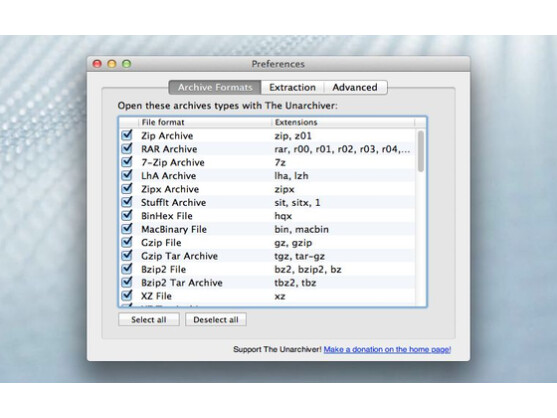Select the 'Zipx Archive' row text
Image resolution: width=557 pixels, height=418 pixels.
(x=170, y=189)
